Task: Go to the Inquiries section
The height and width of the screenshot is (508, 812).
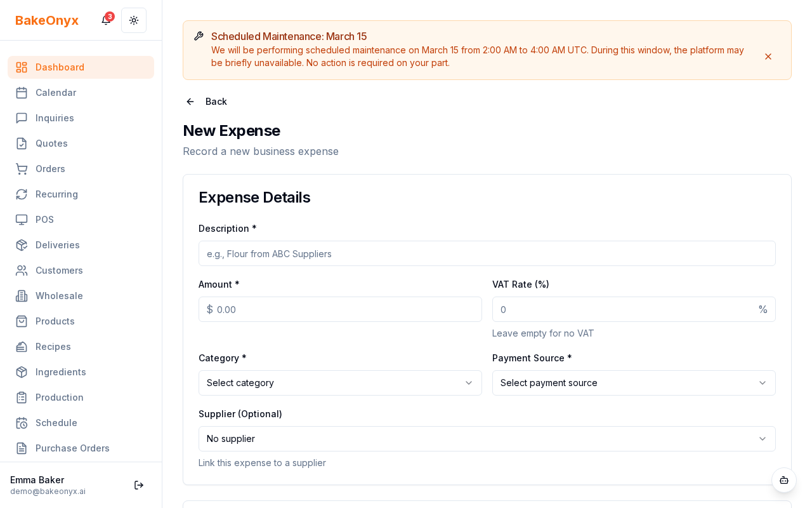Action: [55, 118]
